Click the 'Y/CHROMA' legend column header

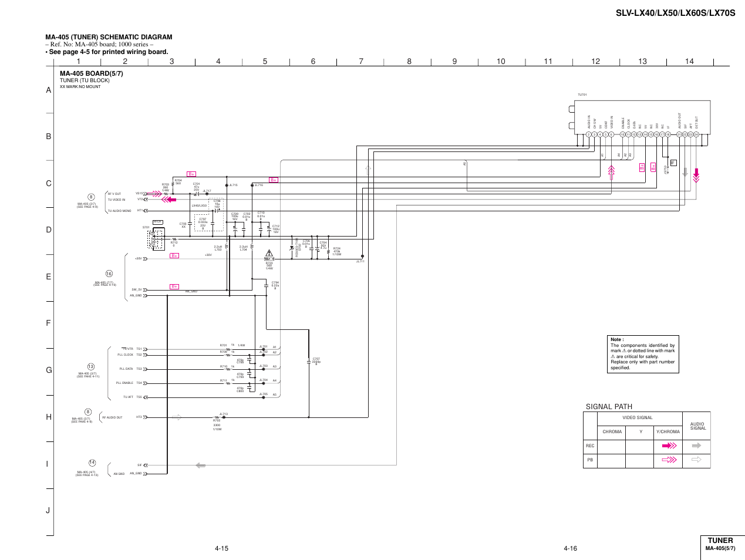click(x=668, y=431)
